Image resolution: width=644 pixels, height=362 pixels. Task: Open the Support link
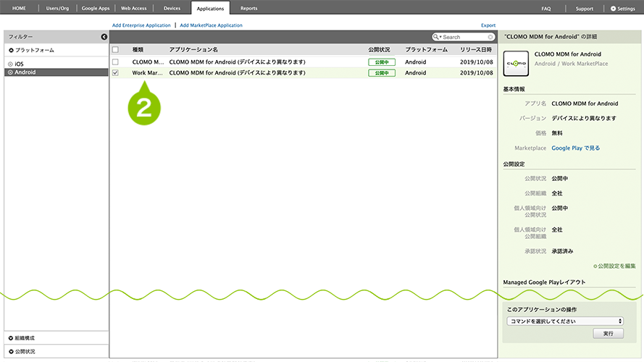tap(584, 9)
